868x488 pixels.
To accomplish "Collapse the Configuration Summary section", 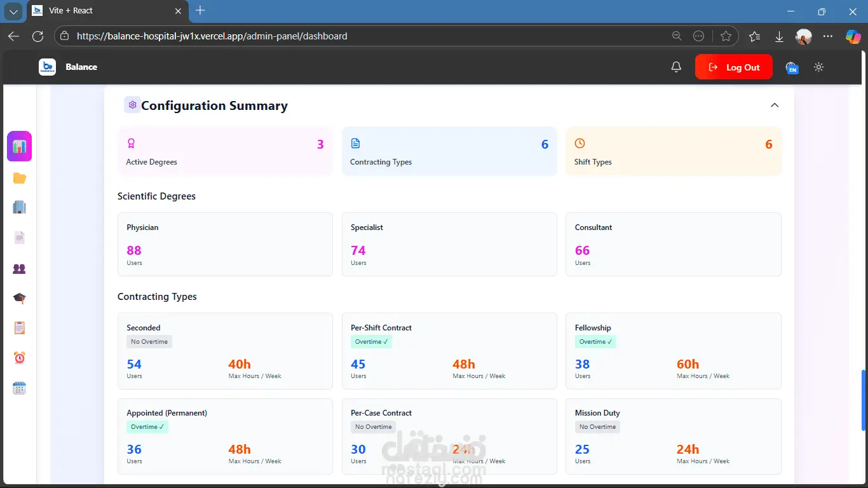I will [775, 105].
